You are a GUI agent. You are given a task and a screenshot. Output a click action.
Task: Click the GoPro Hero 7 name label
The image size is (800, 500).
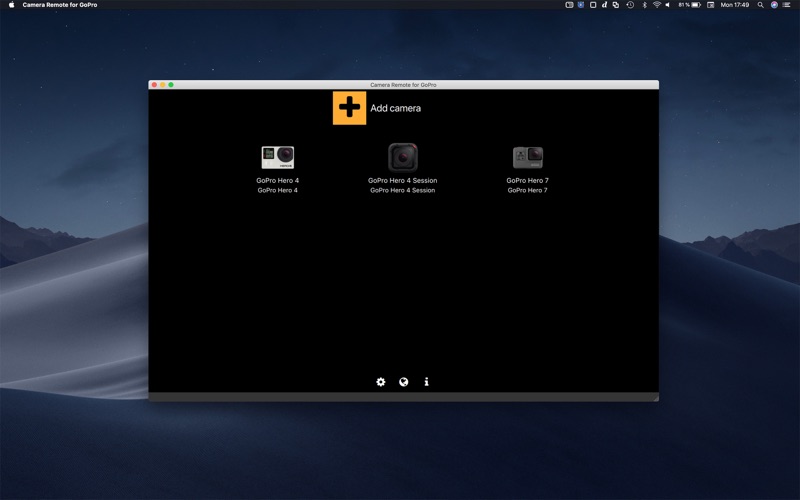(527, 181)
